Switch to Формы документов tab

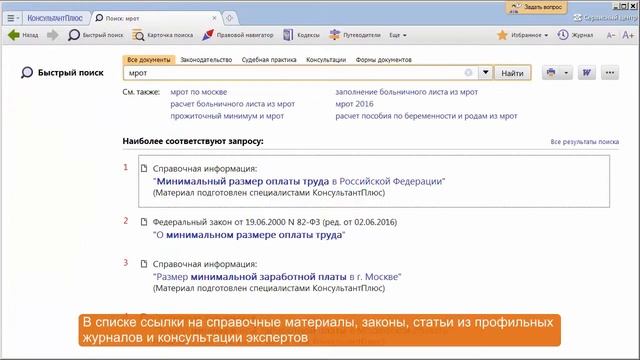point(384,60)
